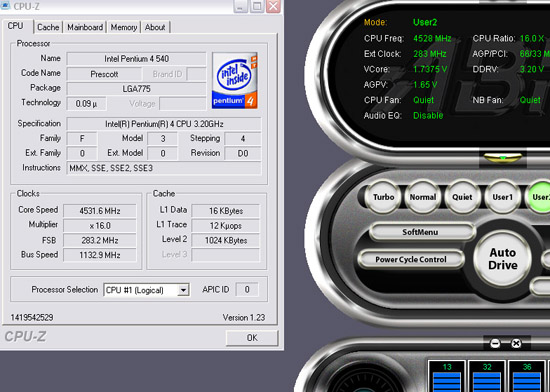The width and height of the screenshot is (550, 392).
Task: Click the CPU Ratio 16.0 X readout
Action: 532,38
